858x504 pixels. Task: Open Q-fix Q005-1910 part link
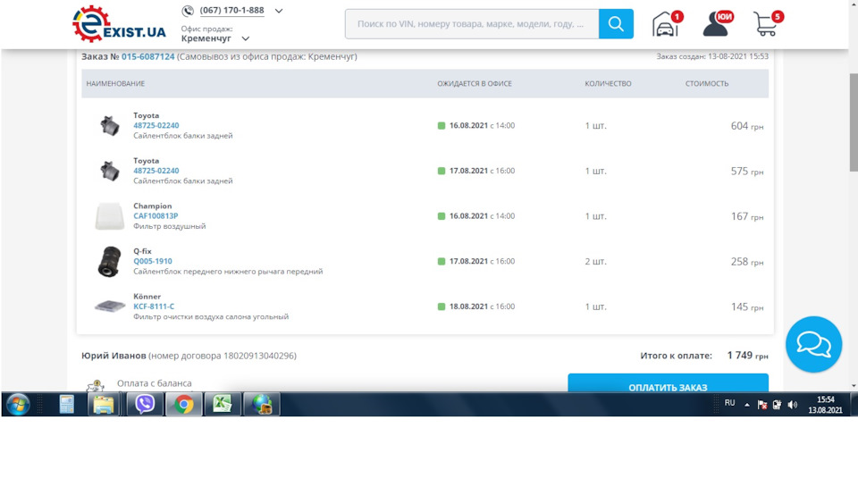153,262
